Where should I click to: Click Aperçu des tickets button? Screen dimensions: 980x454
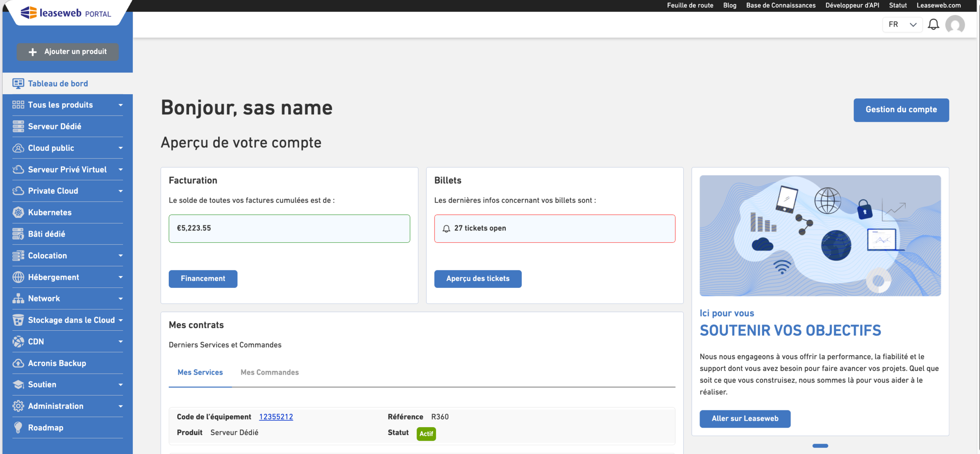tap(478, 279)
